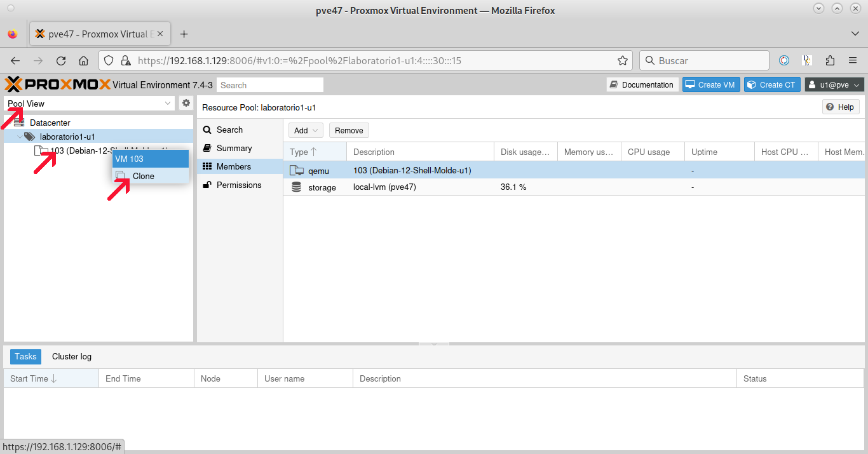Image resolution: width=868 pixels, height=454 pixels.
Task: Bookmark this page with the star icon
Action: [x=623, y=61]
